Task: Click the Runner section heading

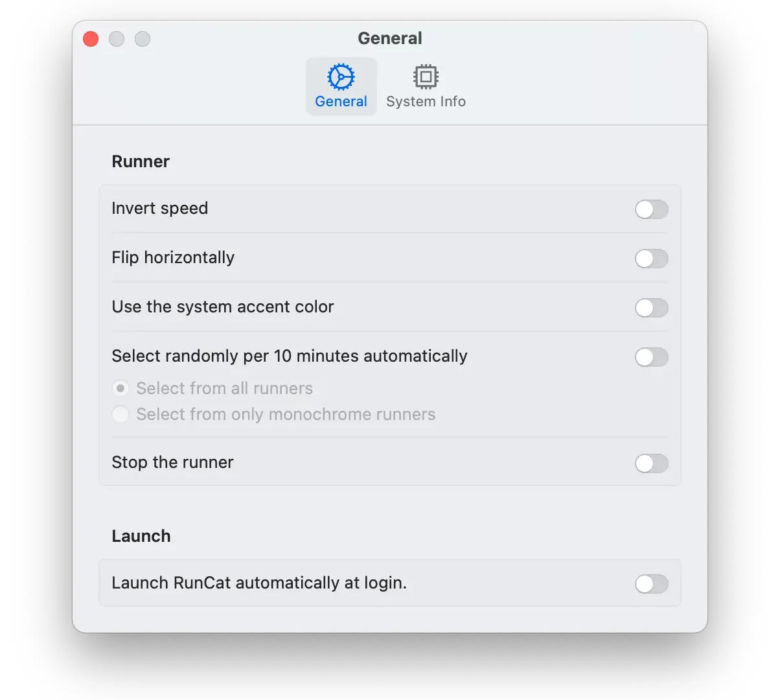Action: pyautogui.click(x=141, y=161)
